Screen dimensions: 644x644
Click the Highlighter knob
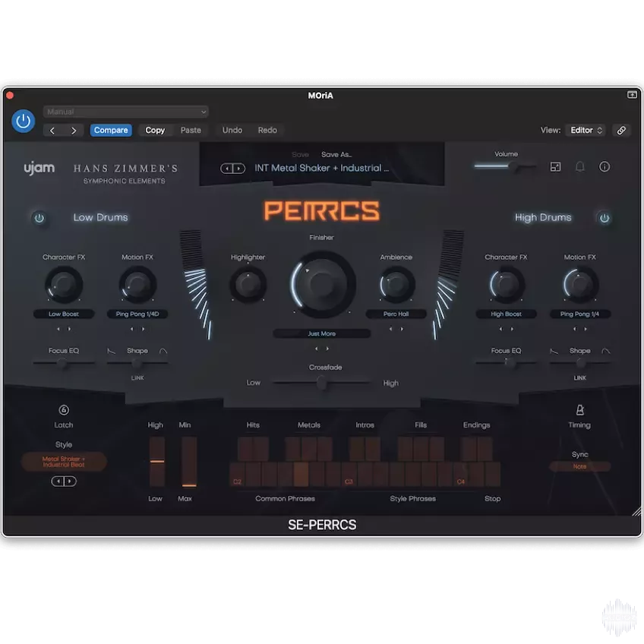(248, 284)
